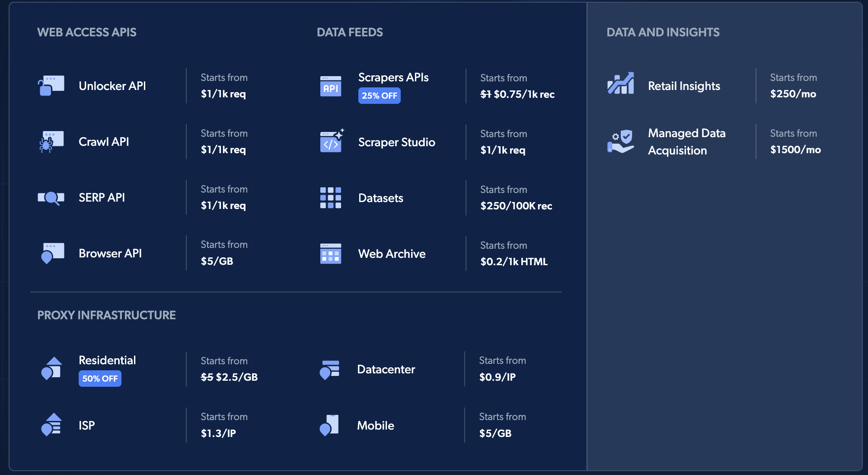Viewport: 868px width, 475px height.
Task: Click the Residential proxy icon
Action: (x=51, y=369)
